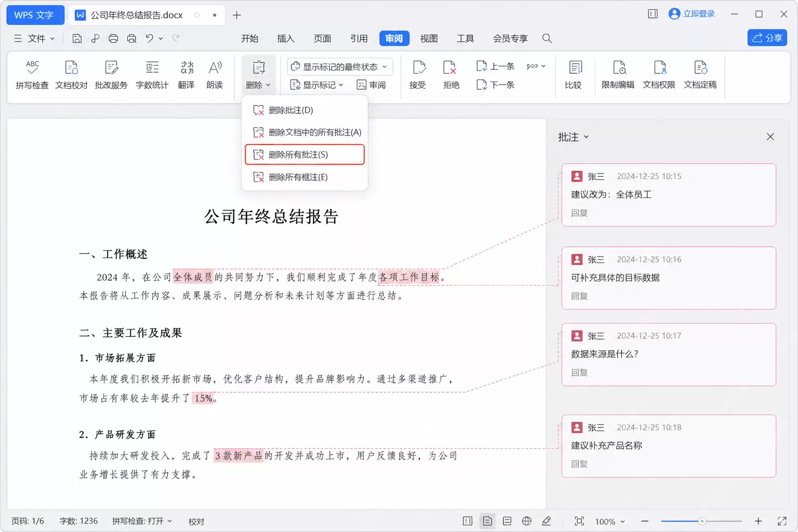Open 限制编辑 restrict editing
Viewport: 798px width, 532px height.
618,75
